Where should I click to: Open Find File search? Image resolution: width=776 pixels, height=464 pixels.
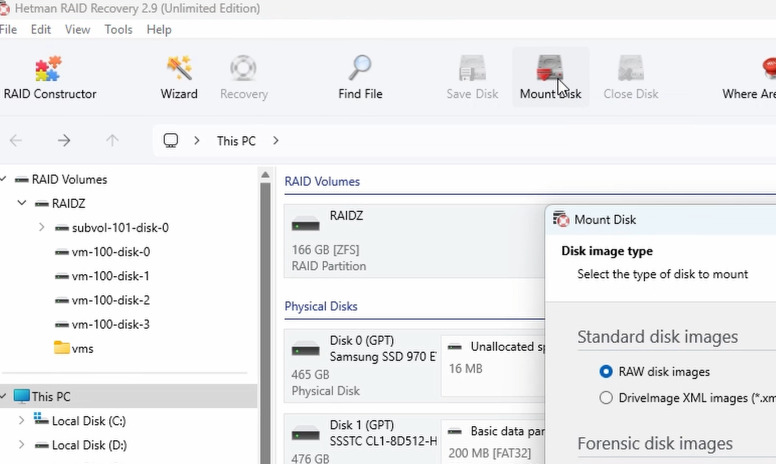coord(360,78)
